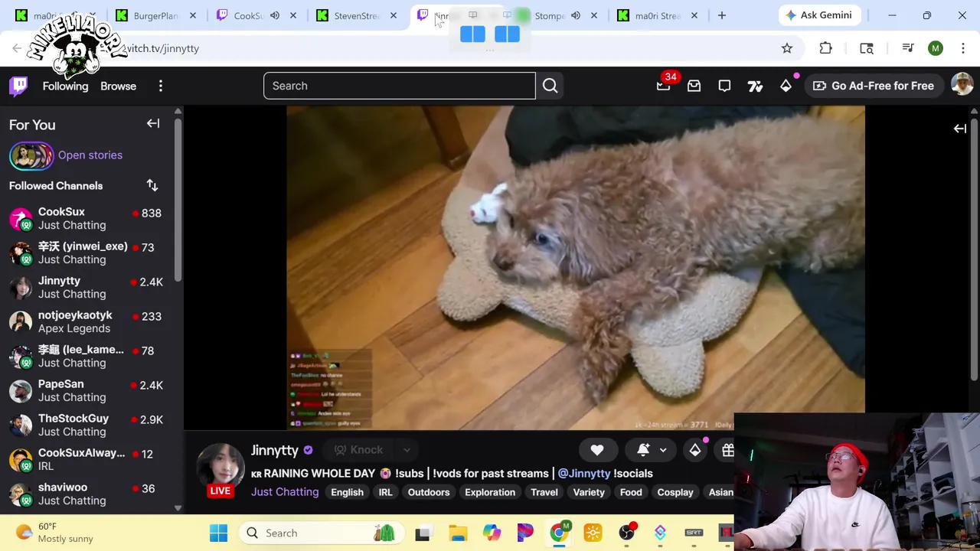This screenshot has width=980, height=551.
Task: Open stories in the sidebar
Action: [66, 155]
